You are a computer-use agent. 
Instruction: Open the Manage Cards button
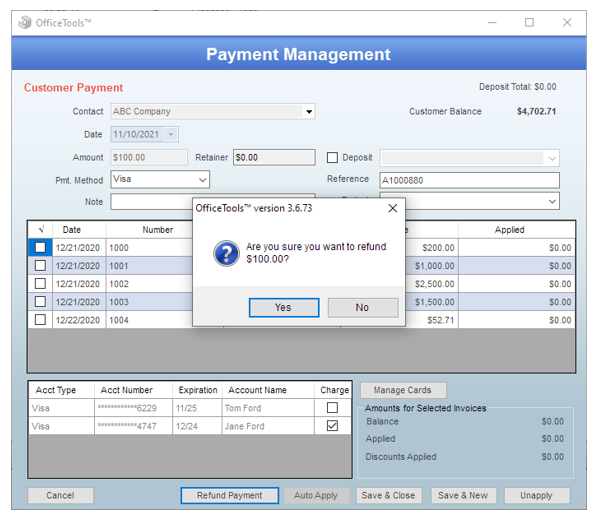click(x=403, y=390)
